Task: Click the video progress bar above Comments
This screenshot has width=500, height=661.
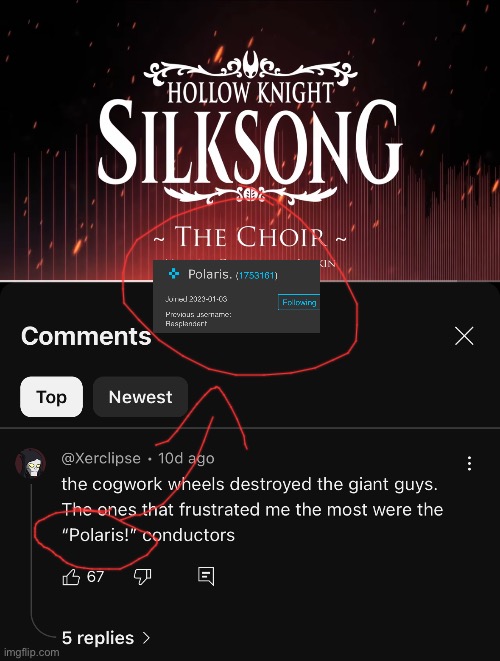Action: click(x=250, y=280)
